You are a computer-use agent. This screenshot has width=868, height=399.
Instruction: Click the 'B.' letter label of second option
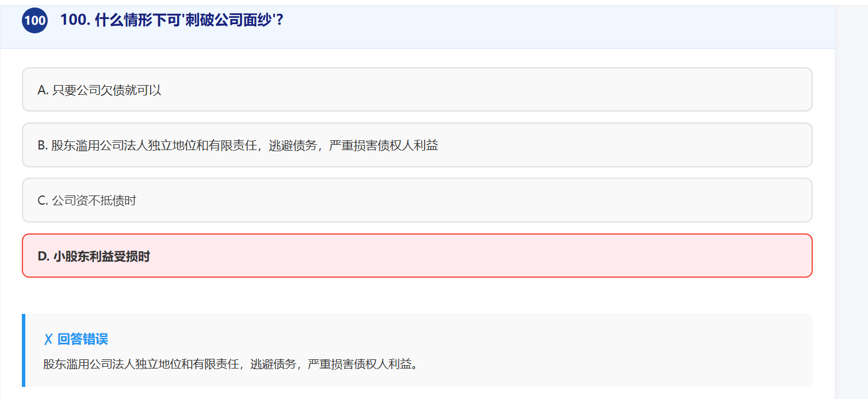43,145
